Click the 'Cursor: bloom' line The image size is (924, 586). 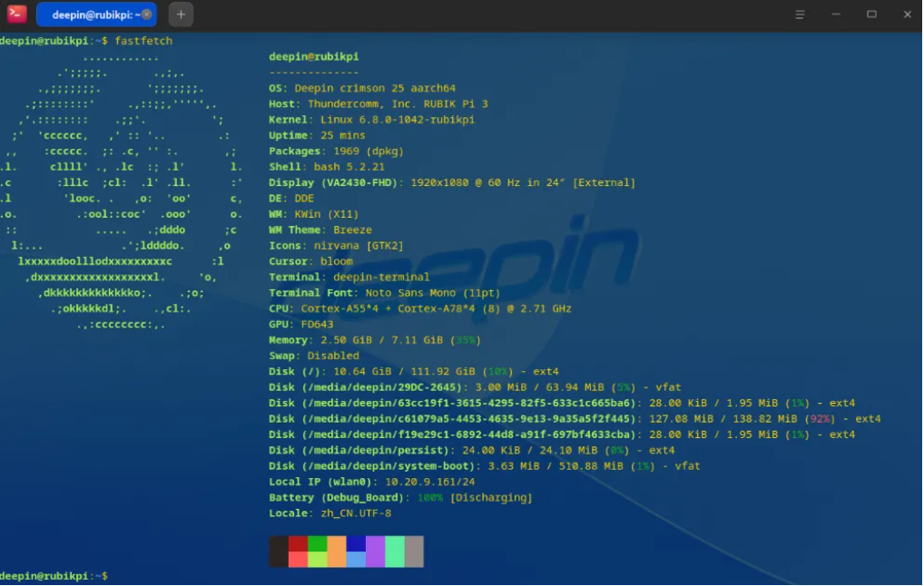(310, 261)
